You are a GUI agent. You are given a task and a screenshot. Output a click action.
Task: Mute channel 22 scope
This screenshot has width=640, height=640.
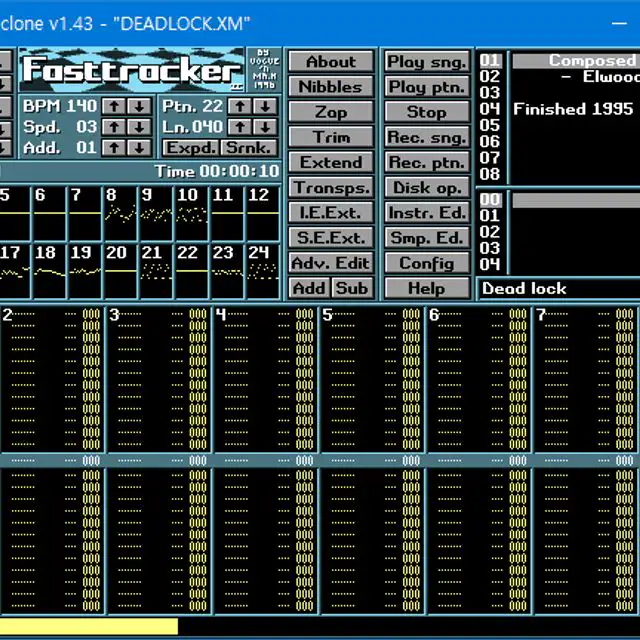tap(191, 271)
